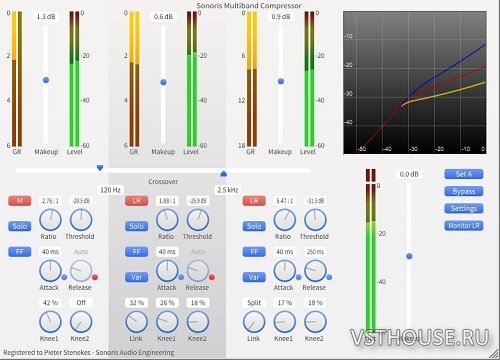Click the Knee1 knob showing 26 %
The image size is (500, 360).
tap(167, 322)
